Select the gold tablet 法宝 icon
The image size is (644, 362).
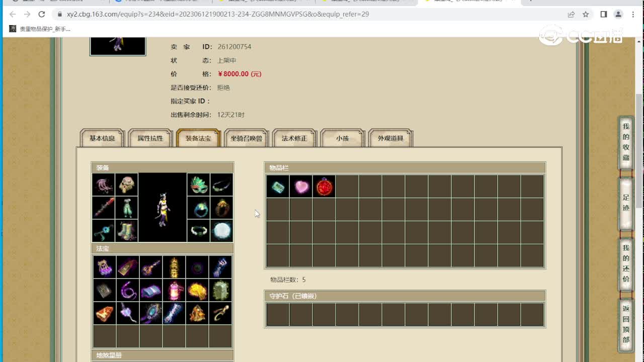[128, 267]
